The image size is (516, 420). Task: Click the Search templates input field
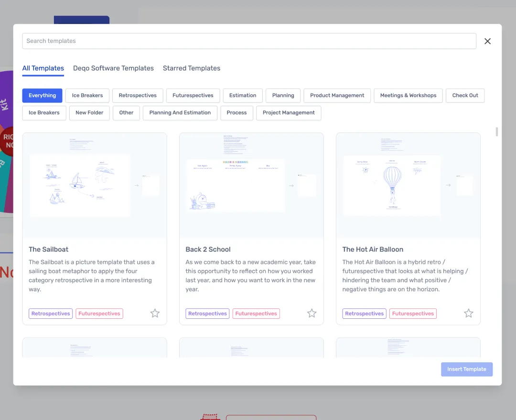point(248,41)
